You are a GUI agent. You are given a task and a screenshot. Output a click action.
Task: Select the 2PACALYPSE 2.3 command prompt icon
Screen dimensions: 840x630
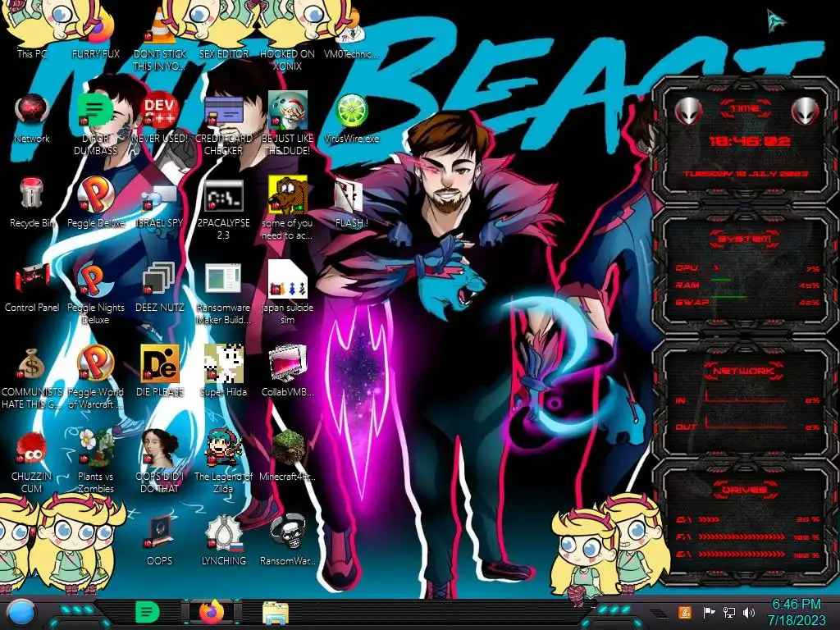click(x=223, y=209)
